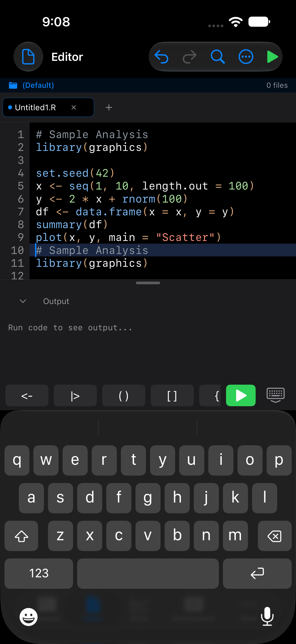Start dictation with microphone icon
This screenshot has height=644, width=296.
click(x=267, y=616)
